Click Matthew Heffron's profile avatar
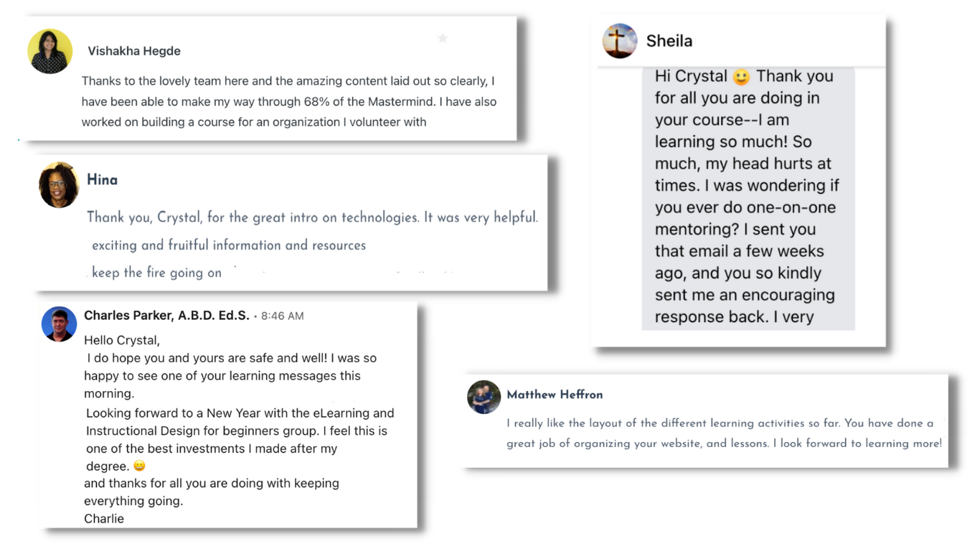The height and width of the screenshot is (551, 980). [x=484, y=397]
